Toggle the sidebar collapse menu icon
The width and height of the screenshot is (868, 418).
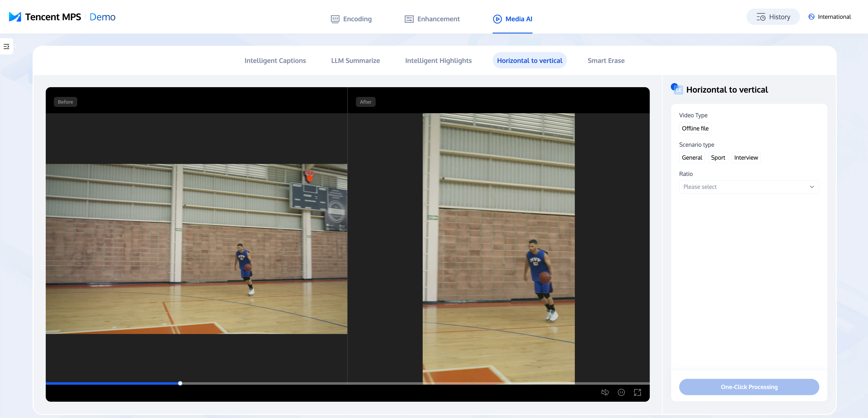(6, 46)
